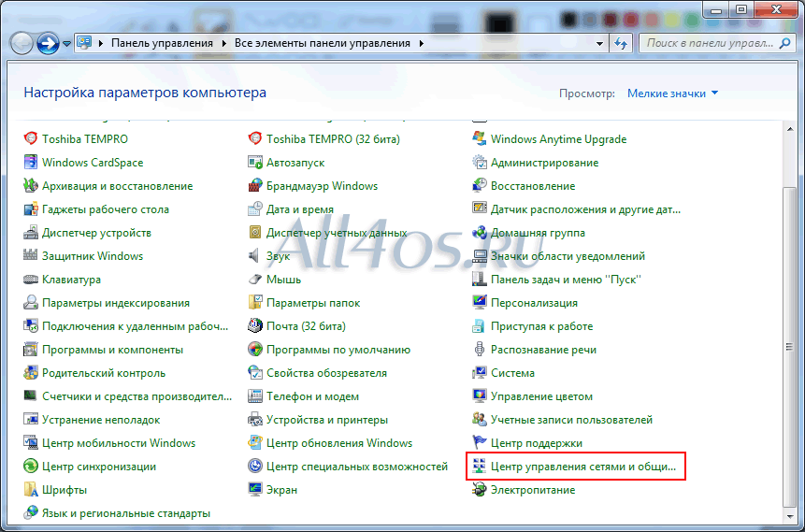The width and height of the screenshot is (805, 532).
Task: Open Панель задач и меню "Пуск" link
Action: [567, 280]
